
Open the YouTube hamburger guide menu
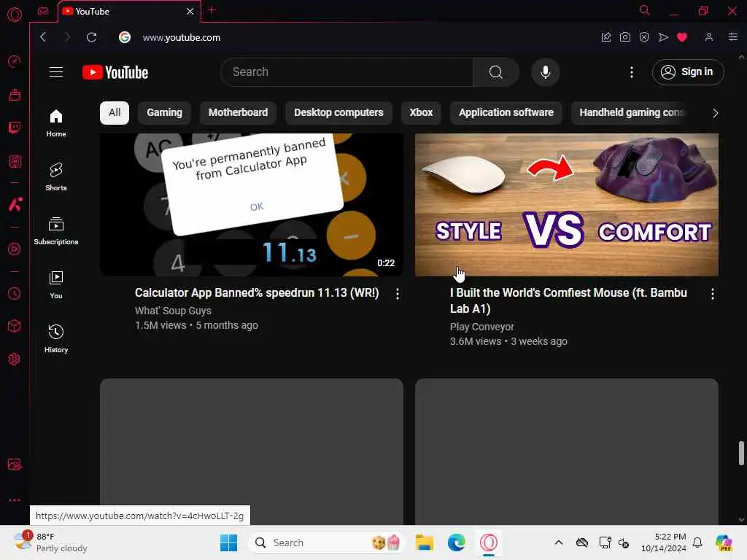pos(56,72)
